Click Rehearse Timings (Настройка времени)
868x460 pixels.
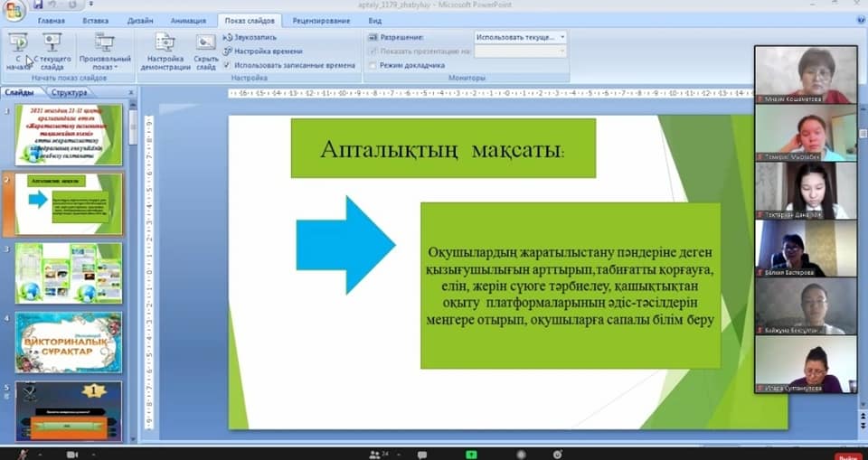pyautogui.click(x=262, y=52)
